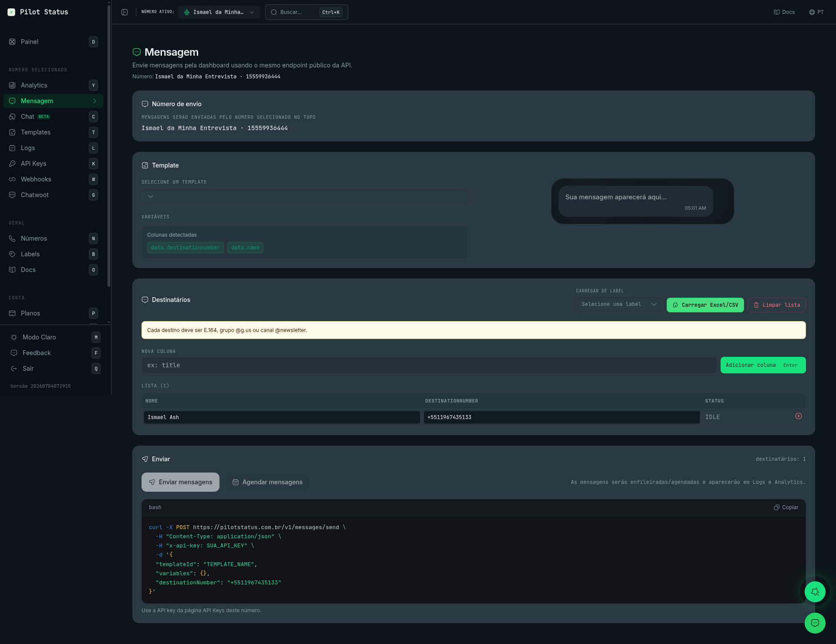Edit the +5511967435133 number cell
The height and width of the screenshot is (644, 836).
click(562, 417)
